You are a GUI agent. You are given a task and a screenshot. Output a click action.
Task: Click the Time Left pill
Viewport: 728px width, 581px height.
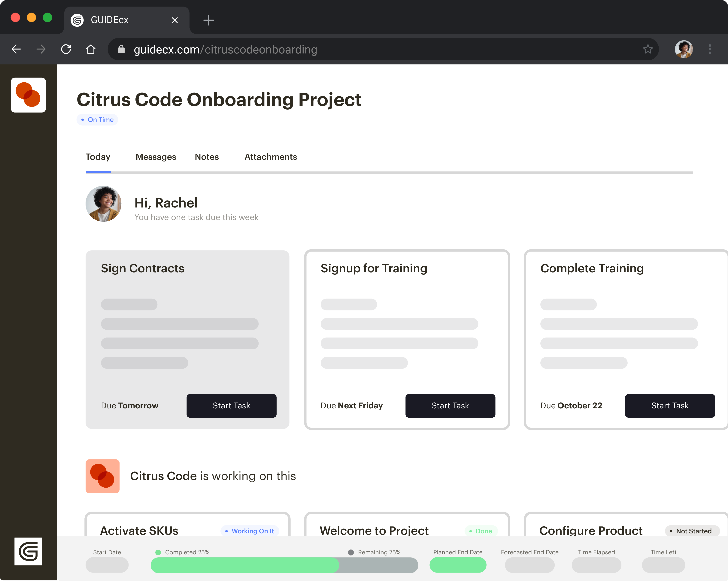pos(663,565)
